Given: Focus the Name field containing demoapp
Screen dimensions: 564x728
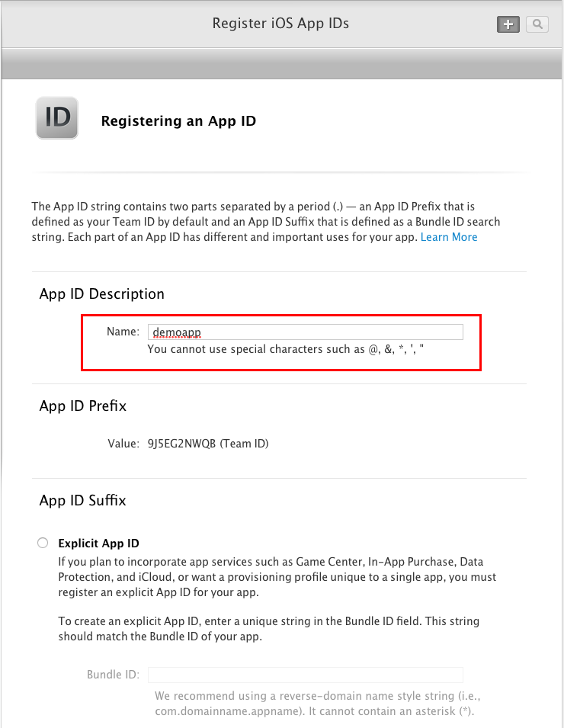Looking at the screenshot, I should click(306, 332).
